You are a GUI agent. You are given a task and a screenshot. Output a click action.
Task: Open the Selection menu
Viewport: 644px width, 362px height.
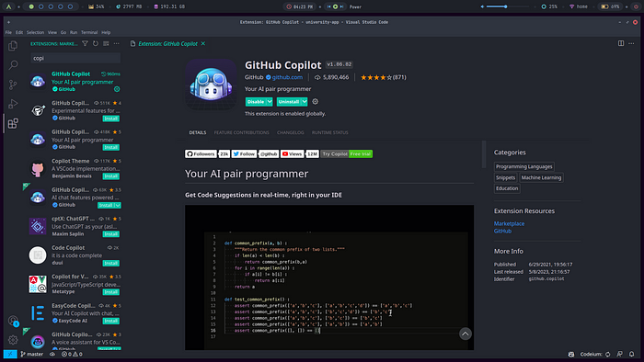[x=35, y=32]
